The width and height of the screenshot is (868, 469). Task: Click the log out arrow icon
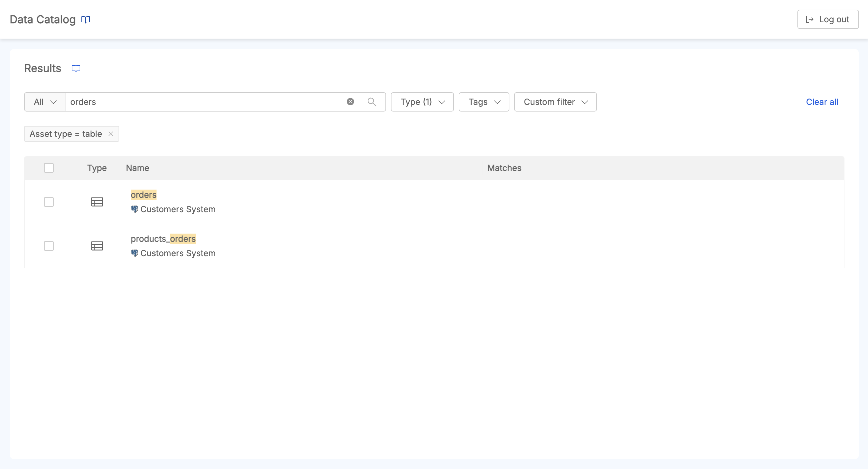(810, 19)
